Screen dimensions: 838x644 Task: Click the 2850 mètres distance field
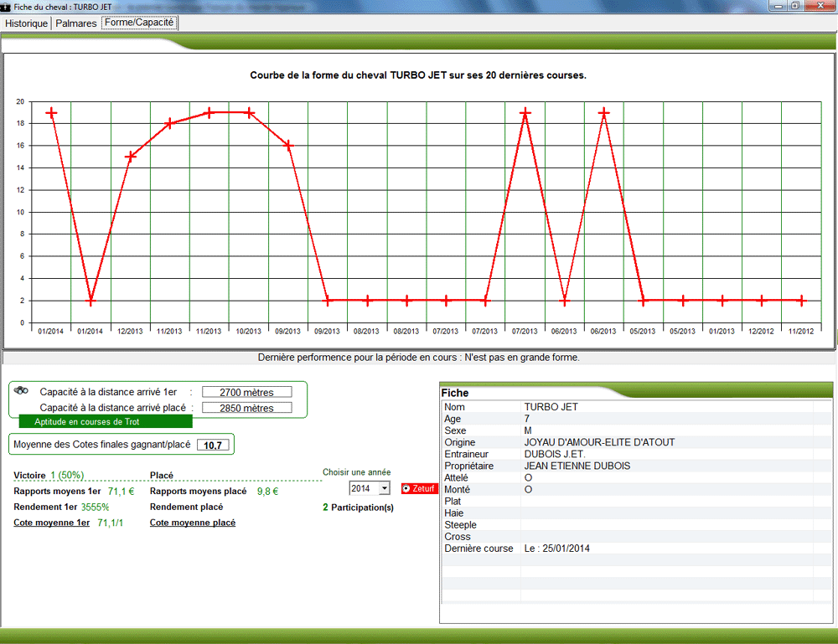(246, 408)
